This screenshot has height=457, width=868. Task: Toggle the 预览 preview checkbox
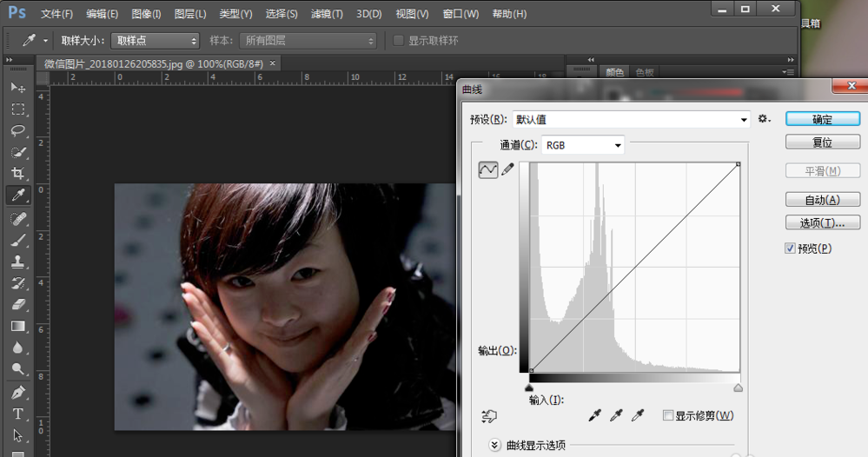(x=790, y=248)
